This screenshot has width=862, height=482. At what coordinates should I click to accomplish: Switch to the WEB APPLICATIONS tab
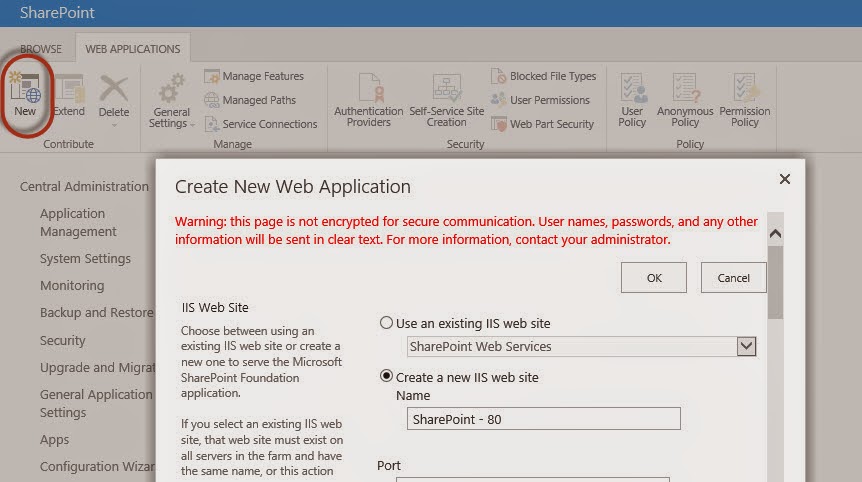click(x=132, y=49)
